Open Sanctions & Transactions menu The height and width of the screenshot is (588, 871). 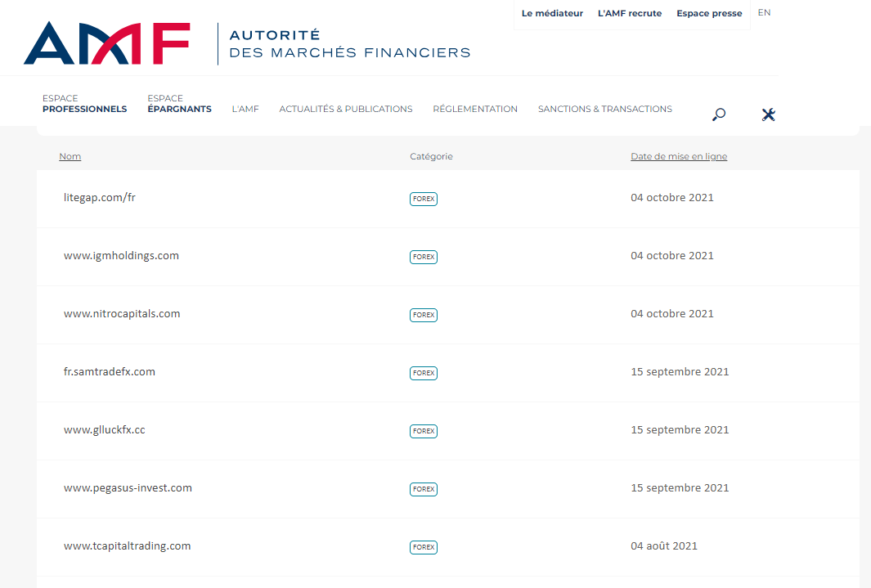tap(604, 109)
